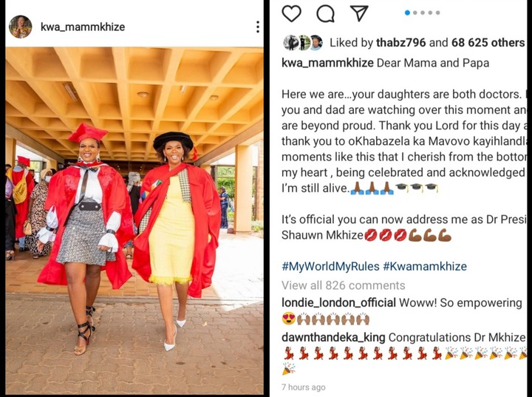The width and height of the screenshot is (532, 397).
Task: Open kwa_mammkhize profile picture avatar
Action: pos(21,27)
